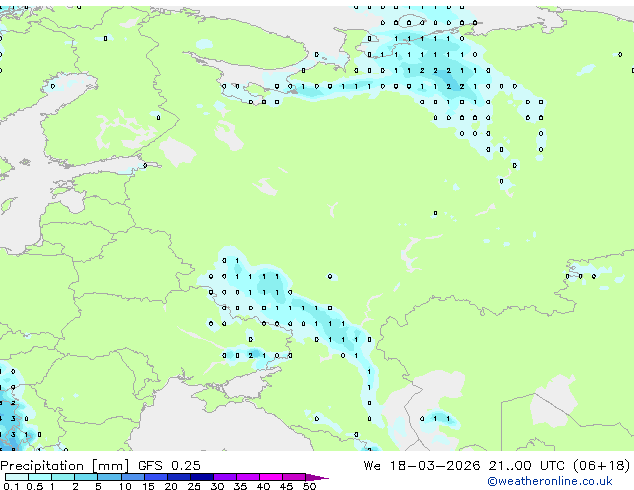This screenshot has height=490, width=634.
Task: Click the date text '18-03-2026'
Action: pyautogui.click(x=435, y=466)
